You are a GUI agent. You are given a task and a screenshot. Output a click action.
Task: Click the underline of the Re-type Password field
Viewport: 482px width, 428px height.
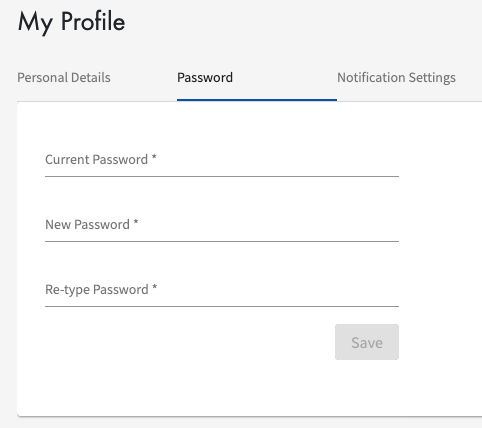[x=222, y=306]
